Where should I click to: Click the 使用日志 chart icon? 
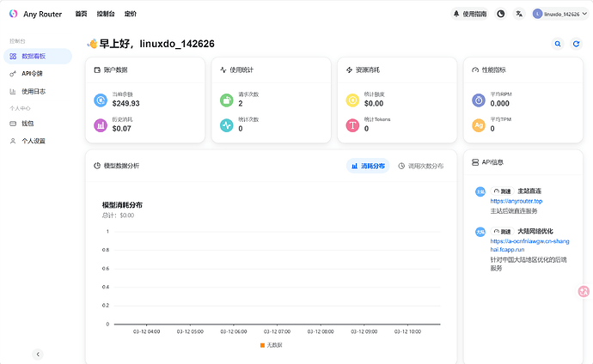[x=13, y=91]
